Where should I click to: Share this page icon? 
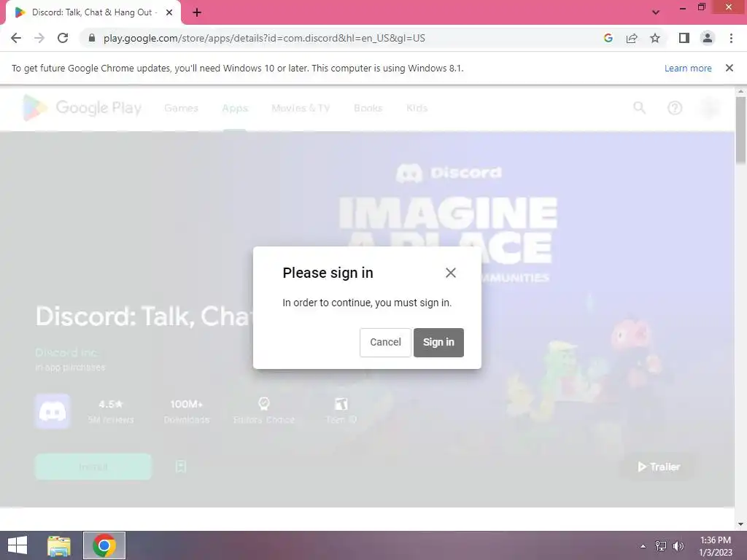[x=632, y=38]
